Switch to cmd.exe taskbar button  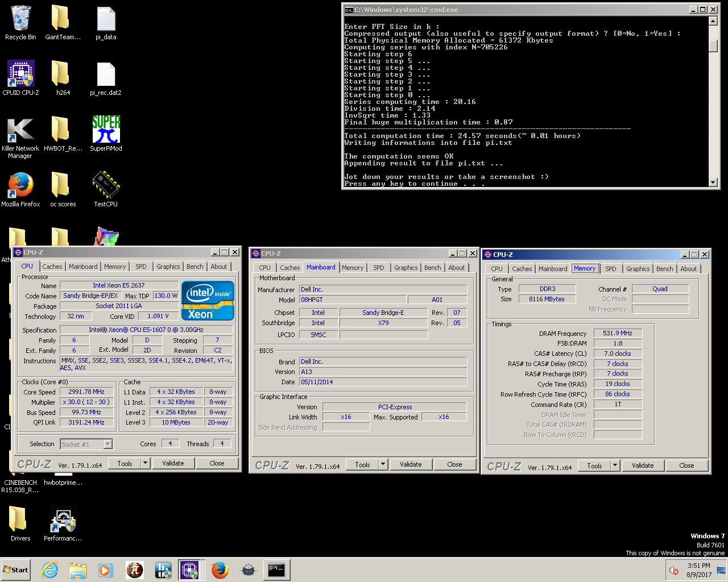(276, 570)
